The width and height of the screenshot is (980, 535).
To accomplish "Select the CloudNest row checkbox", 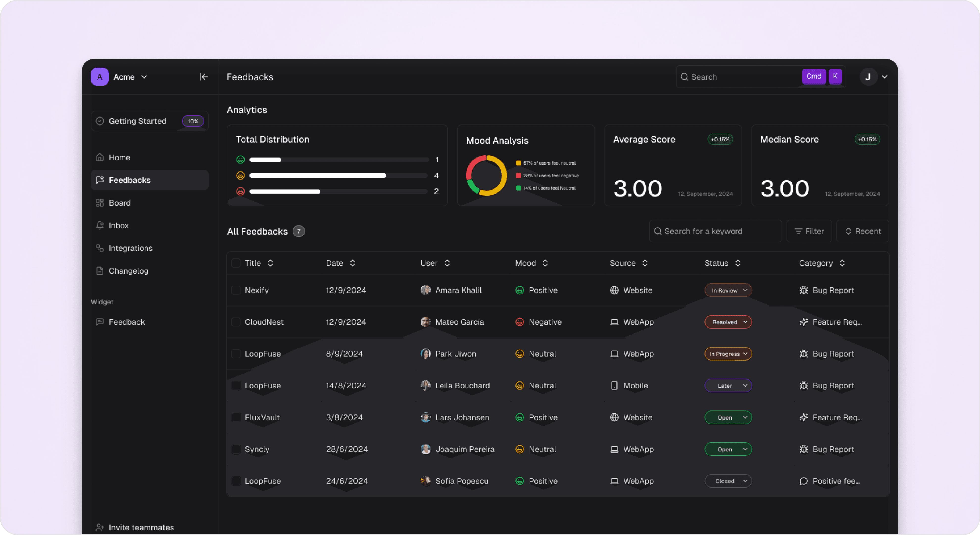I will click(x=236, y=322).
